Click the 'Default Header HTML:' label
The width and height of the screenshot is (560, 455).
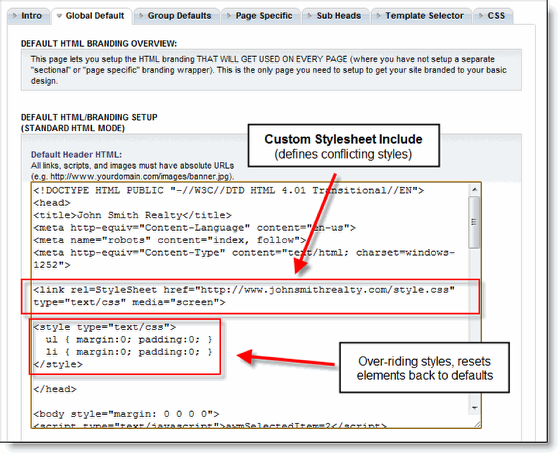coord(76,155)
